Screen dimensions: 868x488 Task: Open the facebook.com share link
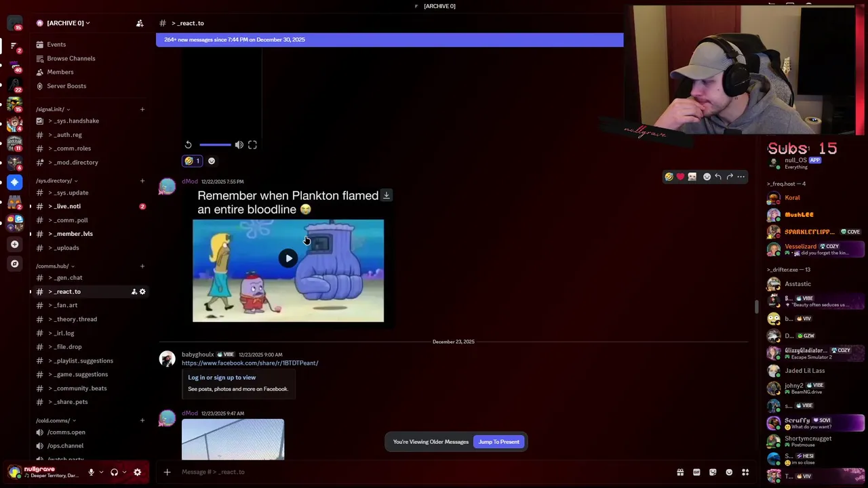pyautogui.click(x=250, y=363)
